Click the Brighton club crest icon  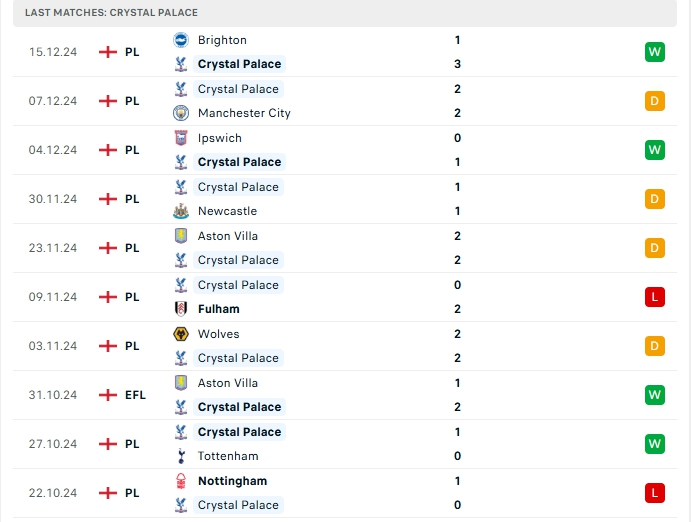[181, 40]
